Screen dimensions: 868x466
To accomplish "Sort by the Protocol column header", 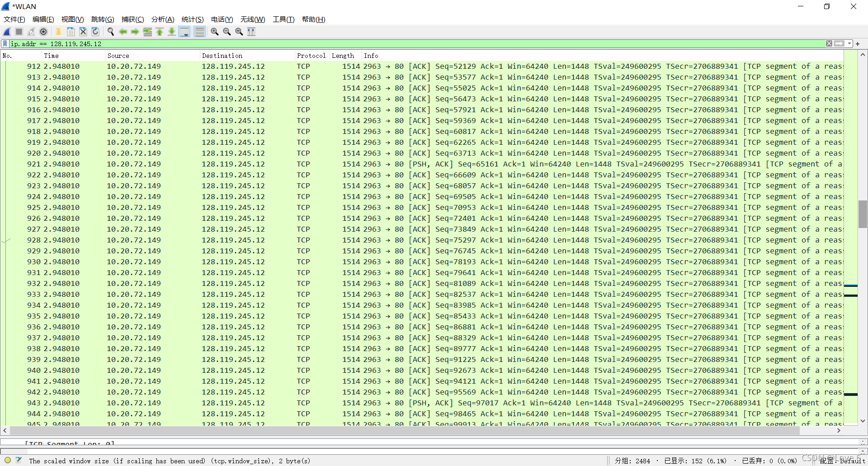I will pos(312,56).
